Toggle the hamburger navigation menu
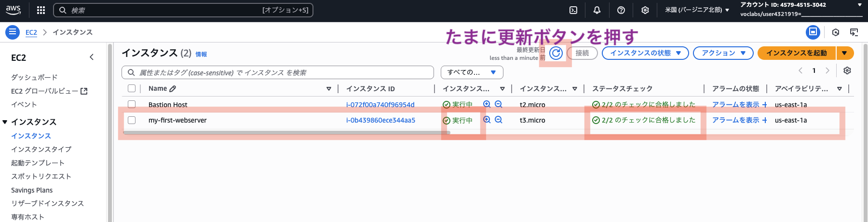Screen dimensions: 868x222 tap(13, 32)
